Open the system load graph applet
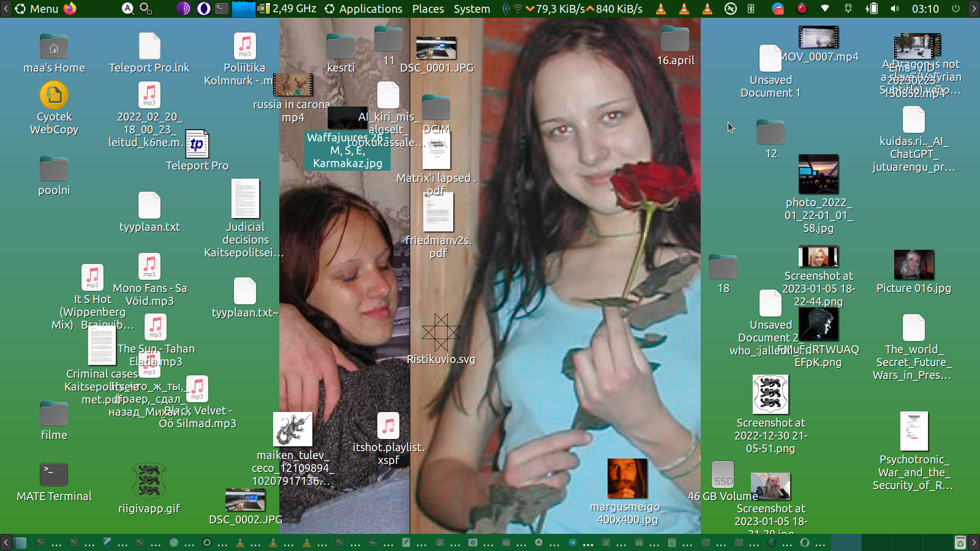This screenshot has height=551, width=980. point(244,9)
